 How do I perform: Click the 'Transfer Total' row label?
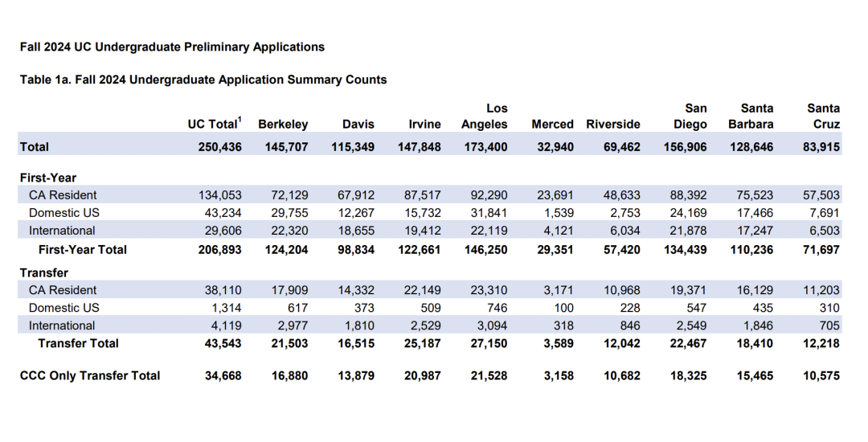[79, 343]
